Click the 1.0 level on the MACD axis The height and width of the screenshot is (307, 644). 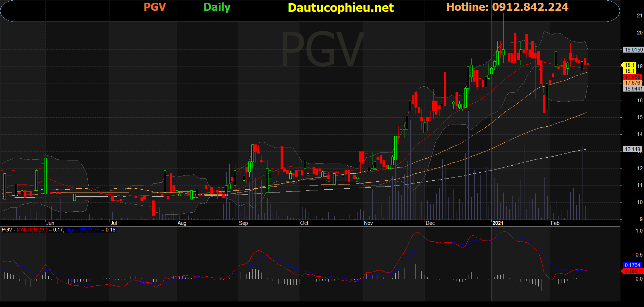coord(639,231)
